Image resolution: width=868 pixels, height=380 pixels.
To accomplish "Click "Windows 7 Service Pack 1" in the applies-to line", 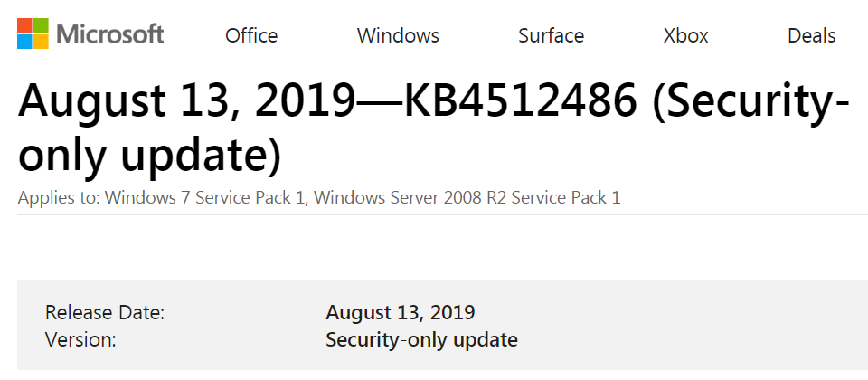I will [x=205, y=198].
